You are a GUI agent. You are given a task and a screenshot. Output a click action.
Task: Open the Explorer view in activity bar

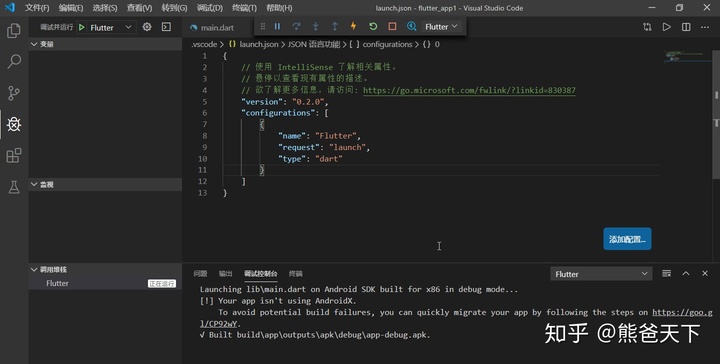coord(14,31)
